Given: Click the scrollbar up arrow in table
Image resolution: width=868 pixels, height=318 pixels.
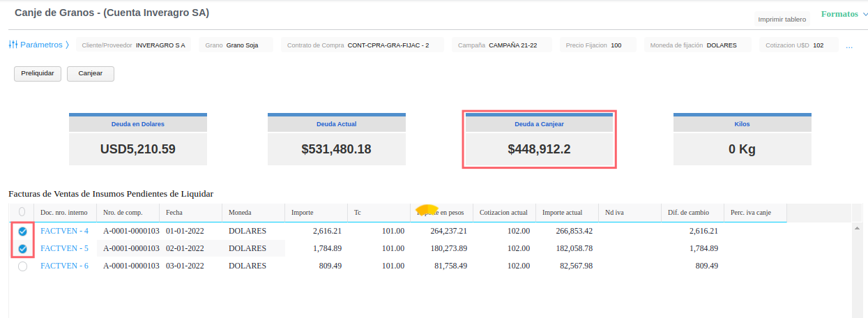Looking at the screenshot, I should coord(856,228).
